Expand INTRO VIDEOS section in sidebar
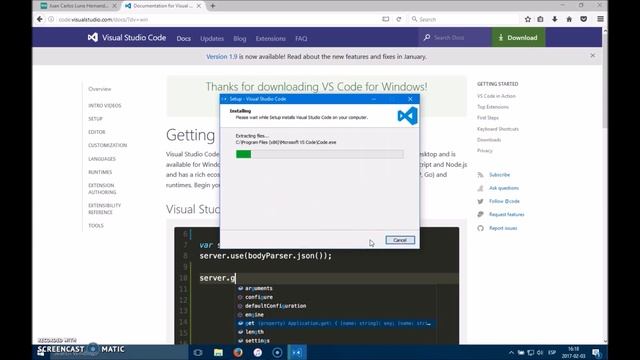Image resolution: width=640 pixels, height=360 pixels. (104, 105)
